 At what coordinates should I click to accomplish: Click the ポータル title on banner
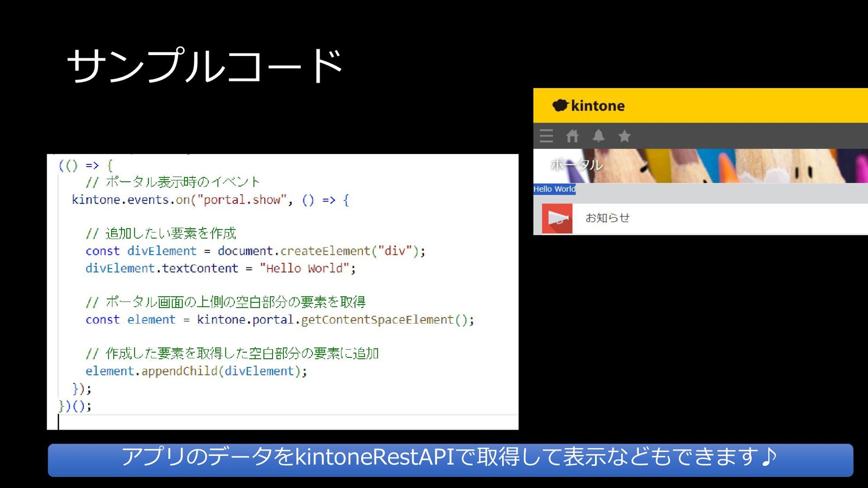(x=576, y=164)
